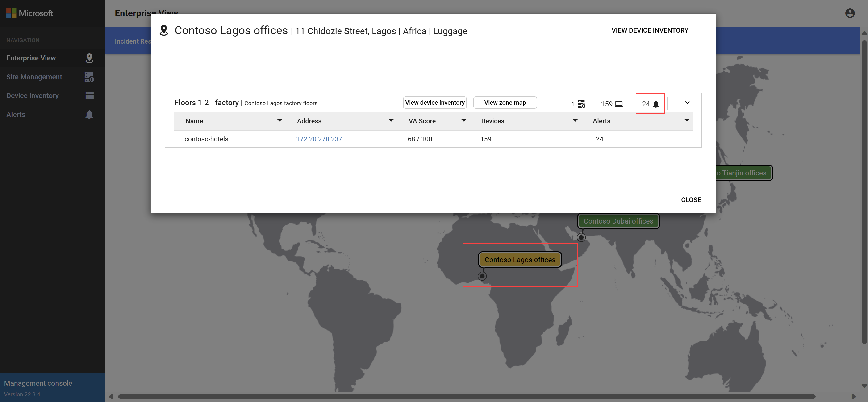Click the CLOSE button in modal
The width and height of the screenshot is (868, 402).
click(x=691, y=199)
